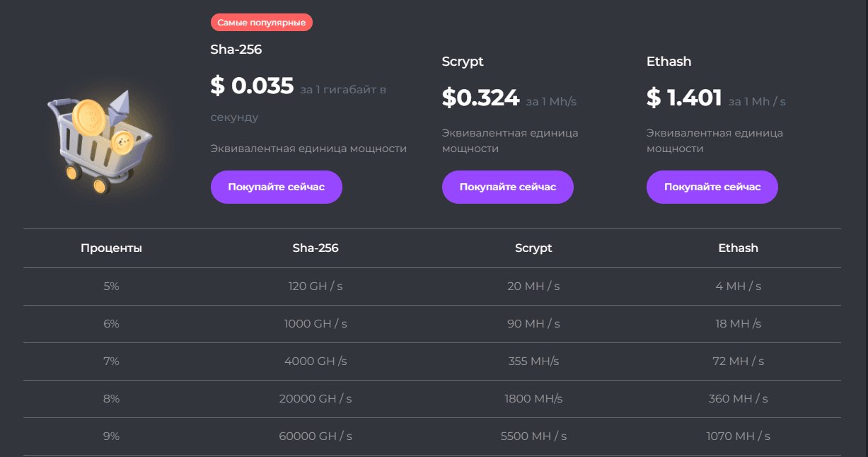Image resolution: width=868 pixels, height=457 pixels.
Task: Click the $ 0.035 price text
Action: click(x=252, y=86)
